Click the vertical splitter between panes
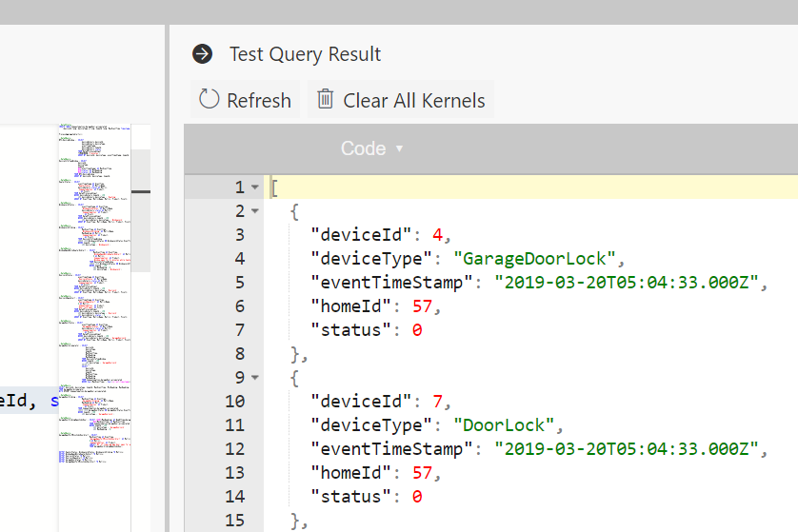The width and height of the screenshot is (798, 532). tap(167, 278)
